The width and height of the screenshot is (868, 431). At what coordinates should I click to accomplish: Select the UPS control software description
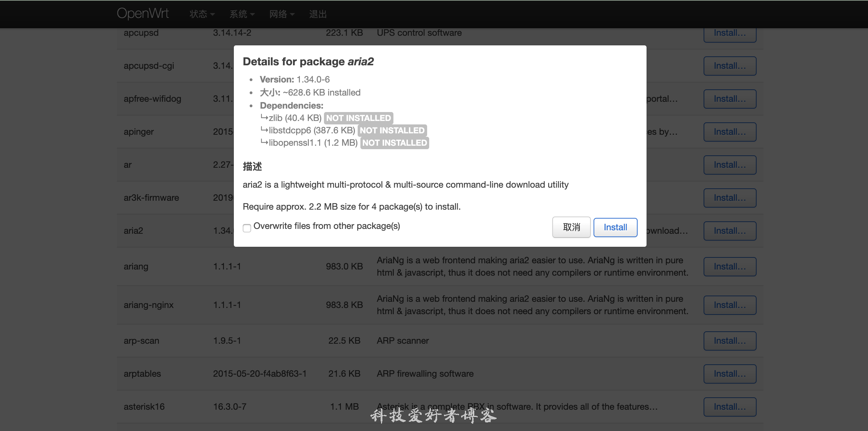419,33
